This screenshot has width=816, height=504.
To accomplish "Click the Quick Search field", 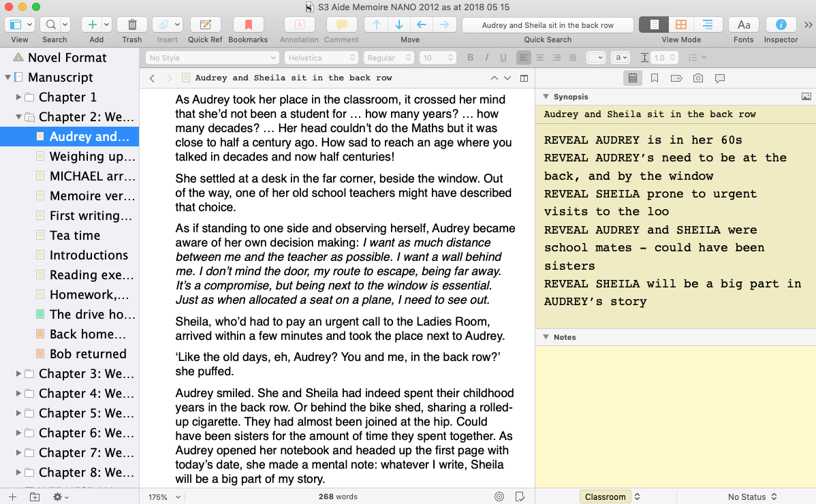I will [548, 25].
